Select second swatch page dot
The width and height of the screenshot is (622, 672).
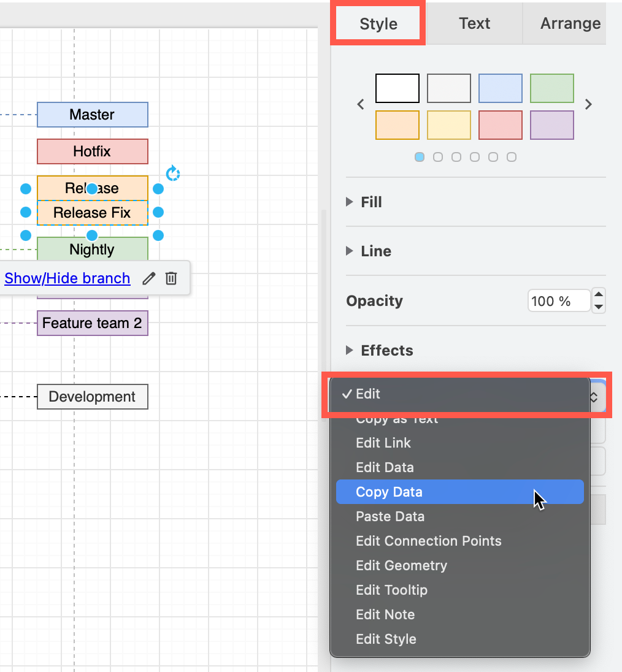[x=438, y=157]
